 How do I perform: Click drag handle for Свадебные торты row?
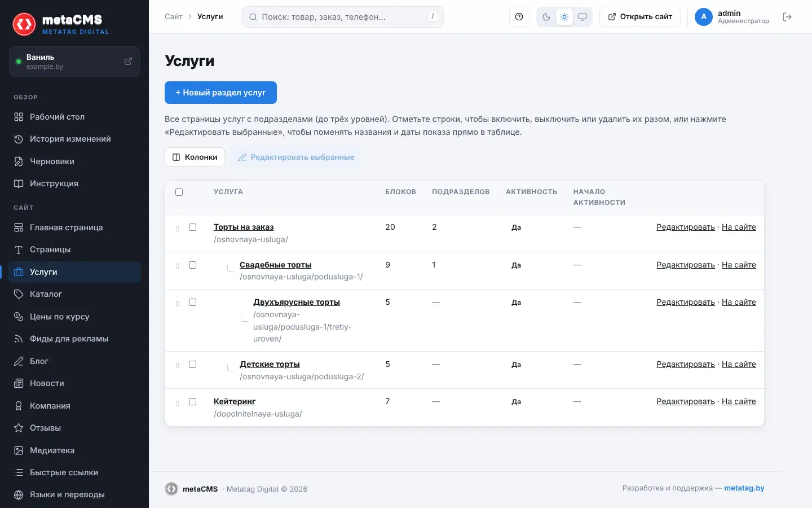pyautogui.click(x=177, y=266)
